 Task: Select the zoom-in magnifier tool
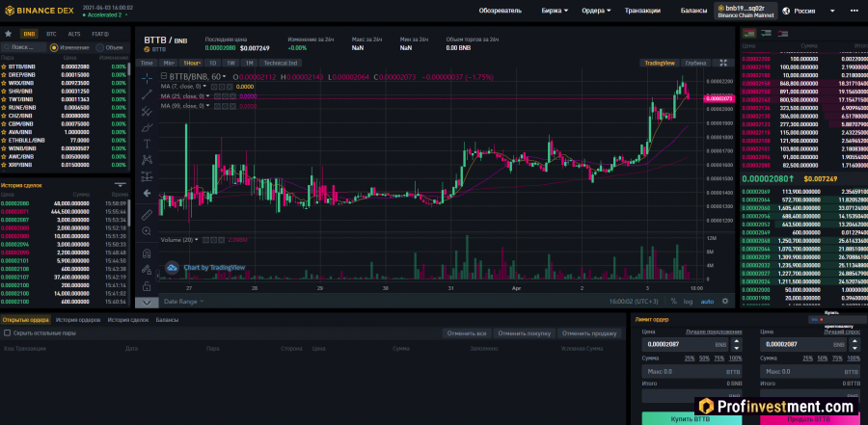(x=147, y=230)
